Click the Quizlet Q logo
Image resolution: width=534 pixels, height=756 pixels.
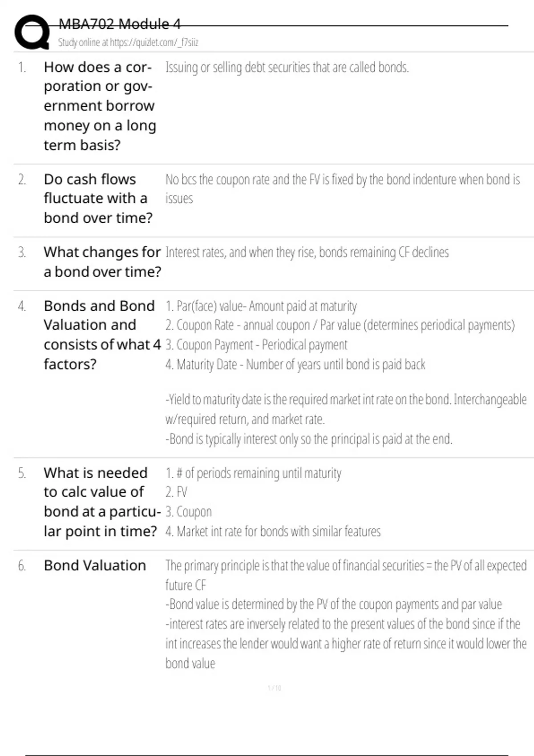click(x=32, y=32)
